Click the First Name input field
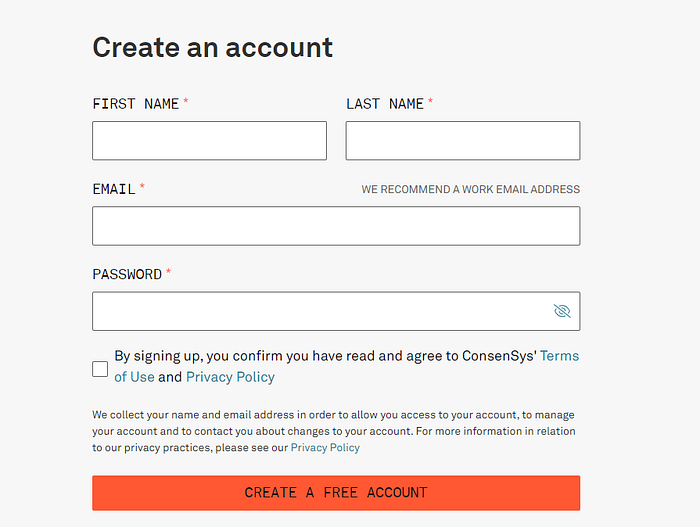 (x=209, y=141)
